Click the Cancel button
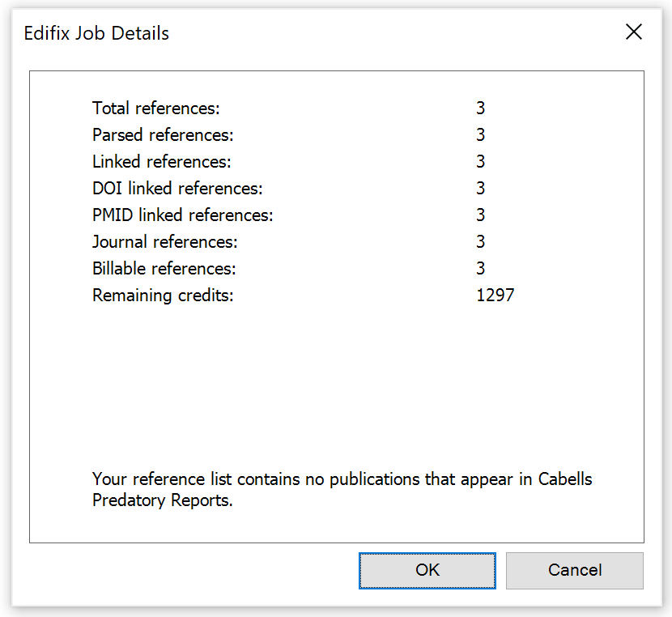672x617 pixels. 574,570
